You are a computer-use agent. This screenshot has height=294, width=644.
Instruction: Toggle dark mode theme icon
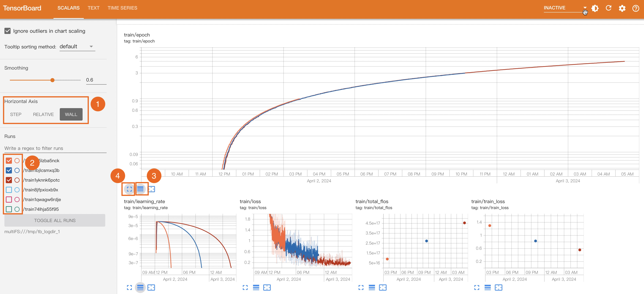click(x=595, y=8)
